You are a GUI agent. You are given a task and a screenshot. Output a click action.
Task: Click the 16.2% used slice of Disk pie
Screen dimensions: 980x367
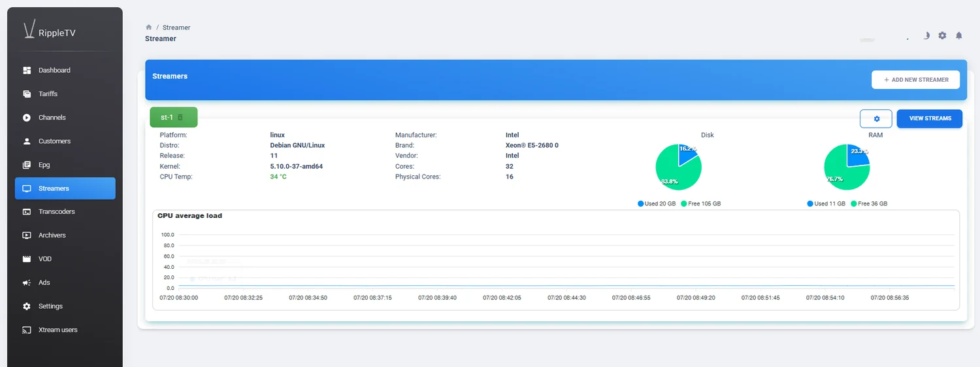[686, 154]
